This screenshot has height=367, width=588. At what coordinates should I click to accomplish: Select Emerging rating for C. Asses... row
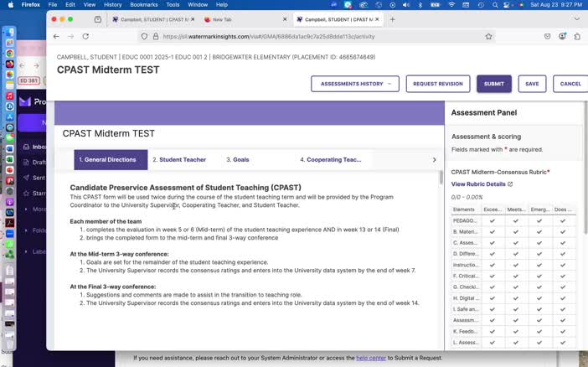click(539, 243)
